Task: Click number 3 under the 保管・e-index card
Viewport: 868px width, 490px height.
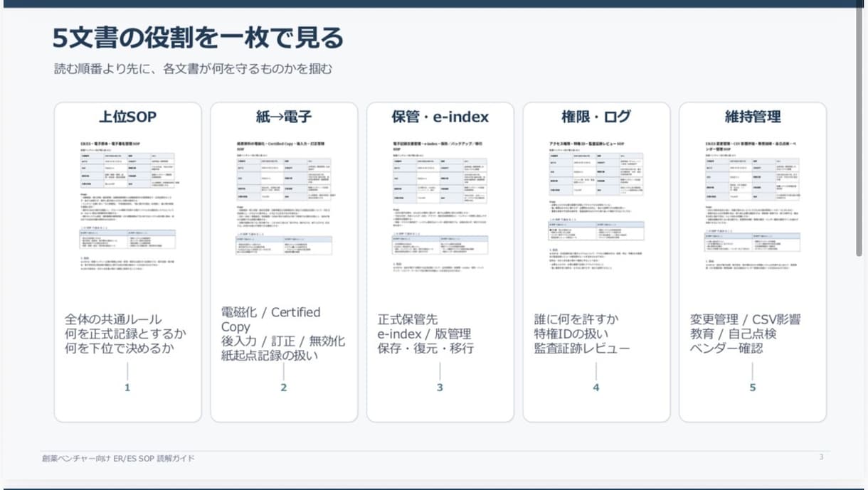Action: 440,388
